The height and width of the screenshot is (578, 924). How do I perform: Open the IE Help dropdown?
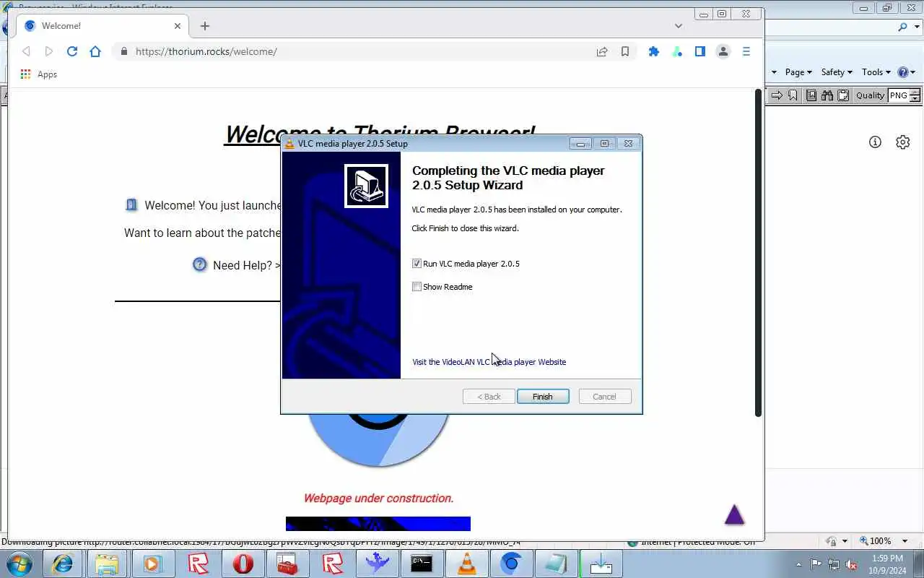tap(907, 72)
